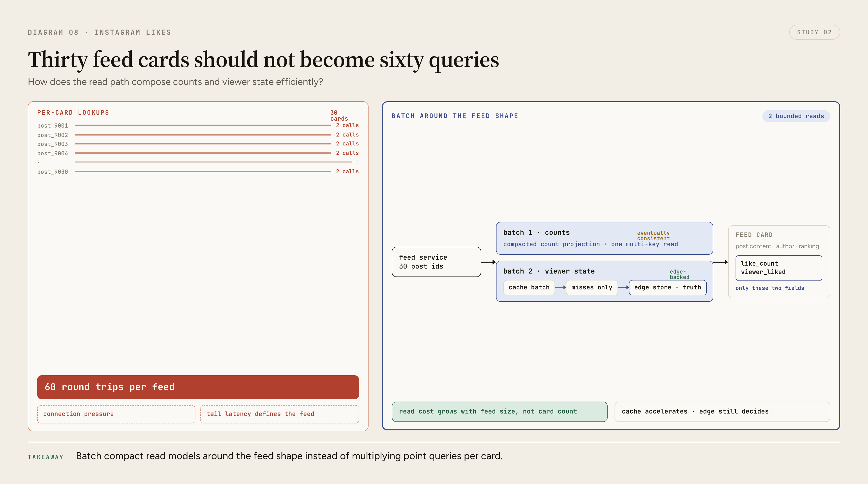Screen dimensions: 868x484
Task: Click the post_9030 row label
Action: coord(53,172)
